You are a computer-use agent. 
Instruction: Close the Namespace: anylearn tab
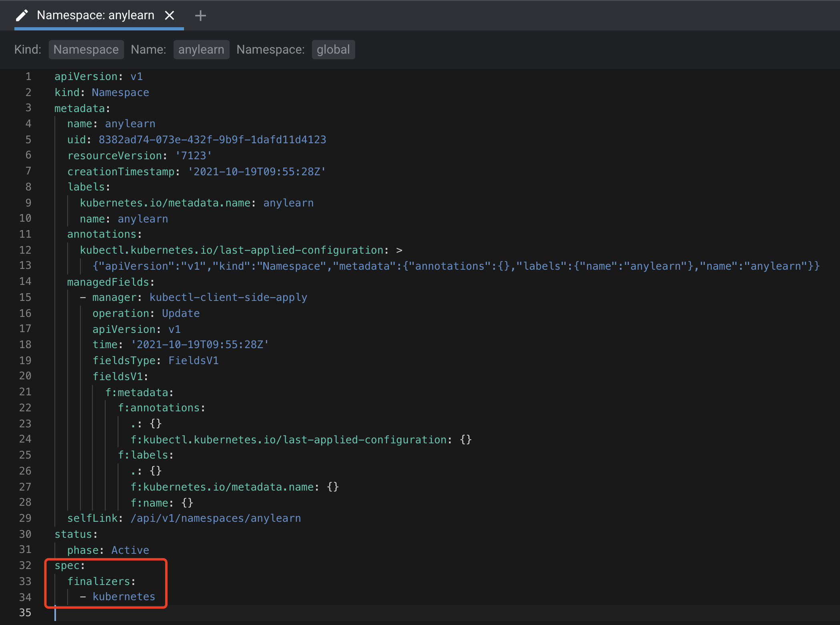click(170, 16)
